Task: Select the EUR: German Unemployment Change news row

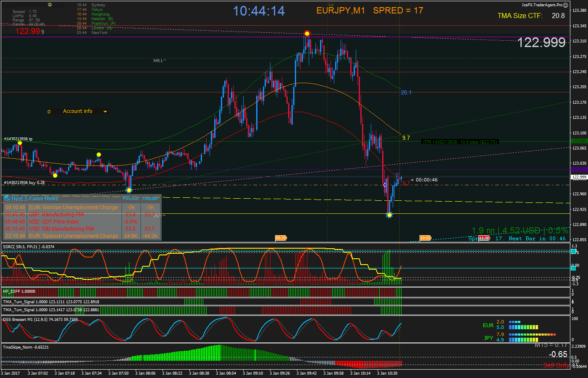Action: point(82,207)
